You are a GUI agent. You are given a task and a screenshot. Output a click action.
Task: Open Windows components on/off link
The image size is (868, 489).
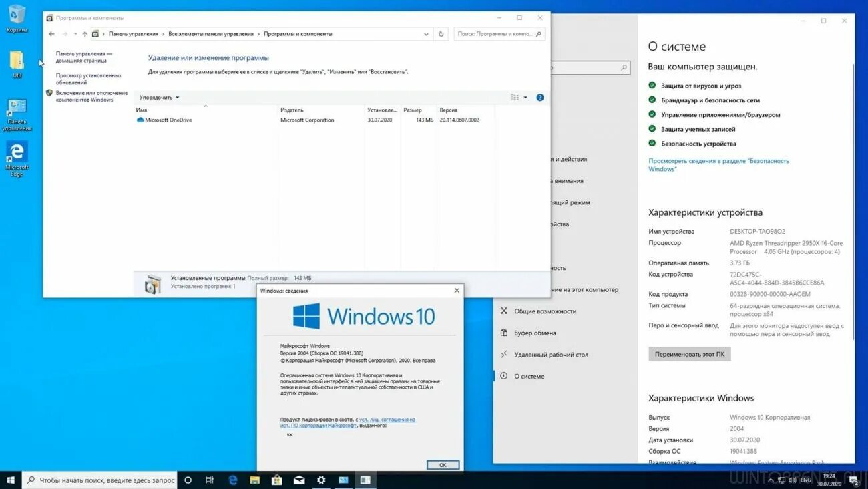point(91,96)
